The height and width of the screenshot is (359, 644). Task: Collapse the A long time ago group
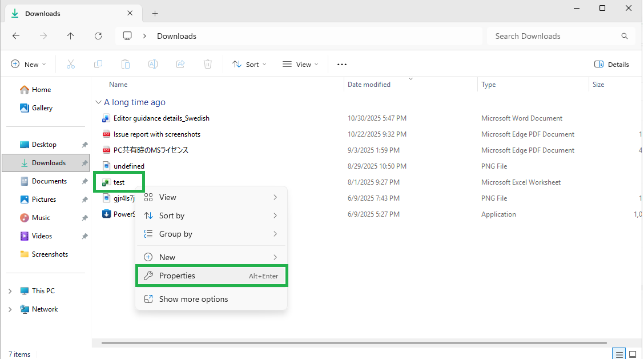coord(98,102)
